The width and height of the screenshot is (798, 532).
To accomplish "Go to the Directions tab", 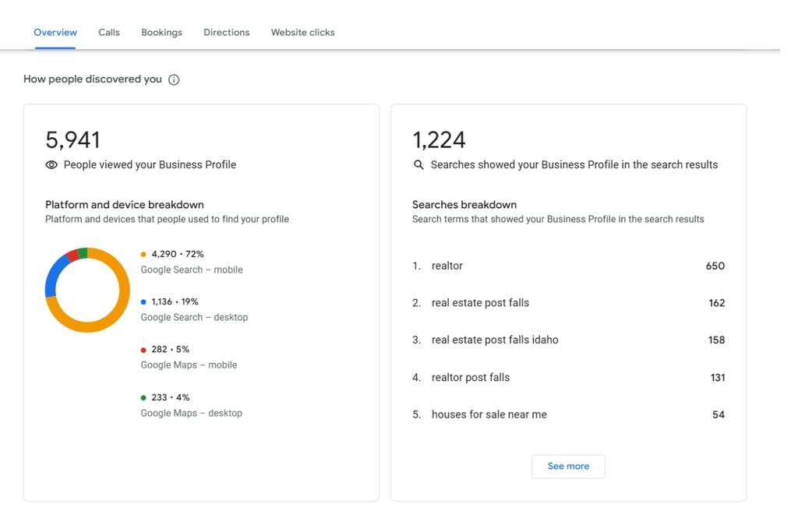I will [x=227, y=33].
